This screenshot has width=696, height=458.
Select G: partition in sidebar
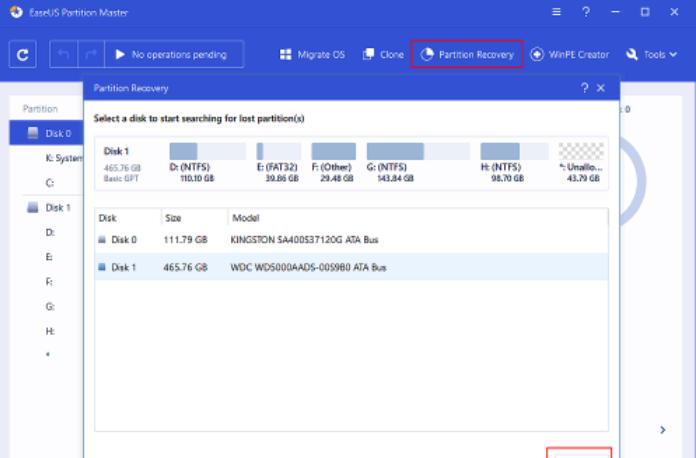[x=50, y=306]
